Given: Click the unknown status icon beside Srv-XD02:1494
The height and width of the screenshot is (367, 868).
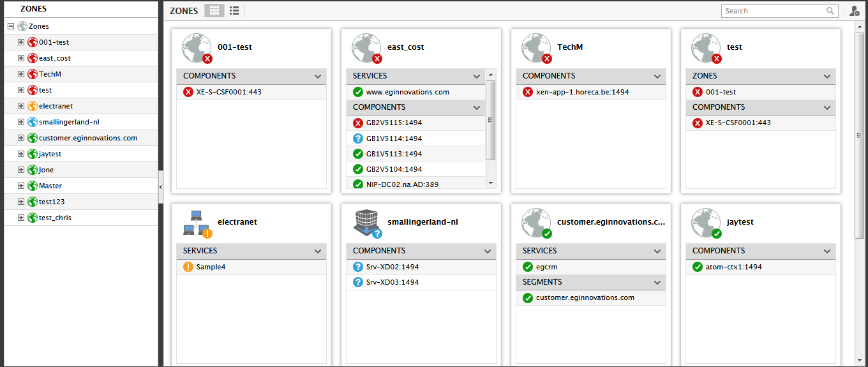Looking at the screenshot, I should 358,267.
